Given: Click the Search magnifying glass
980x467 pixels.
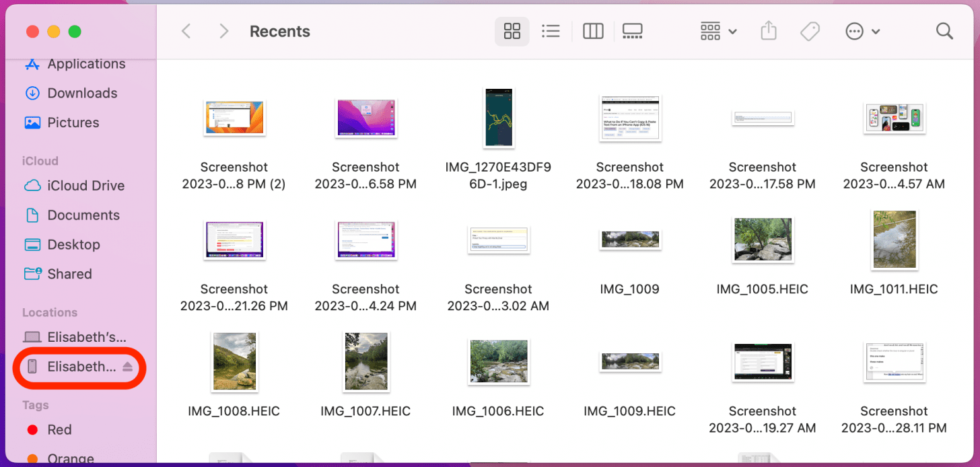Looking at the screenshot, I should coord(944,31).
